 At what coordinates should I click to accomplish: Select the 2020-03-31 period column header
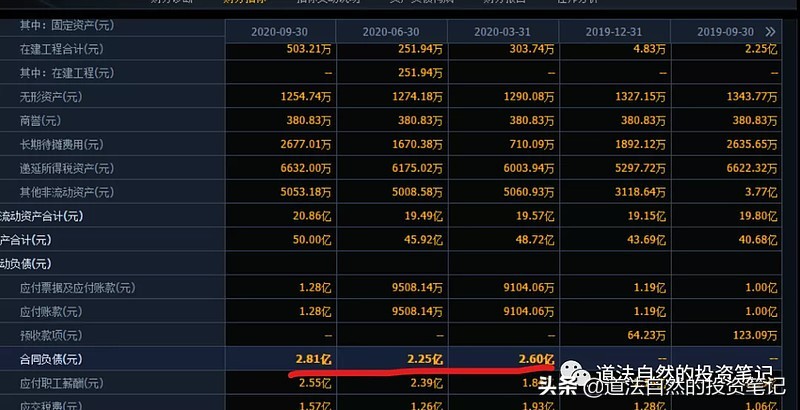click(x=502, y=31)
